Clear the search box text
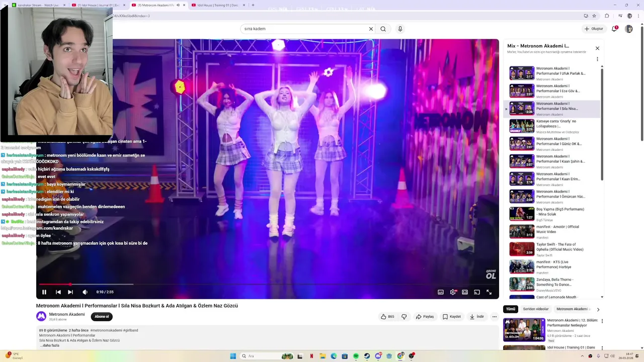The width and height of the screenshot is (644, 362). point(371,29)
